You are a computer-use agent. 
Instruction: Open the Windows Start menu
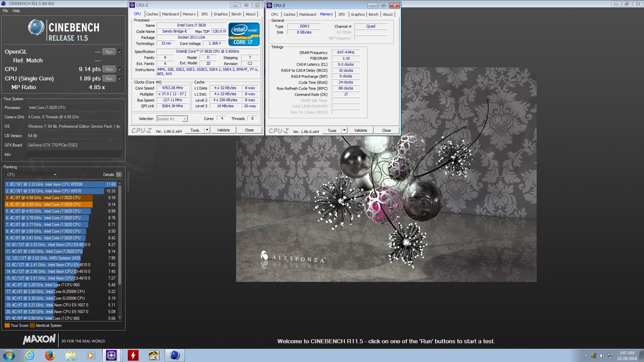point(9,355)
